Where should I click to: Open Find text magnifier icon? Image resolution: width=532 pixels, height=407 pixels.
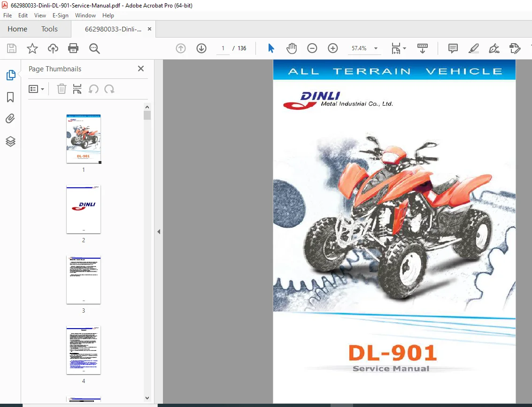(94, 48)
